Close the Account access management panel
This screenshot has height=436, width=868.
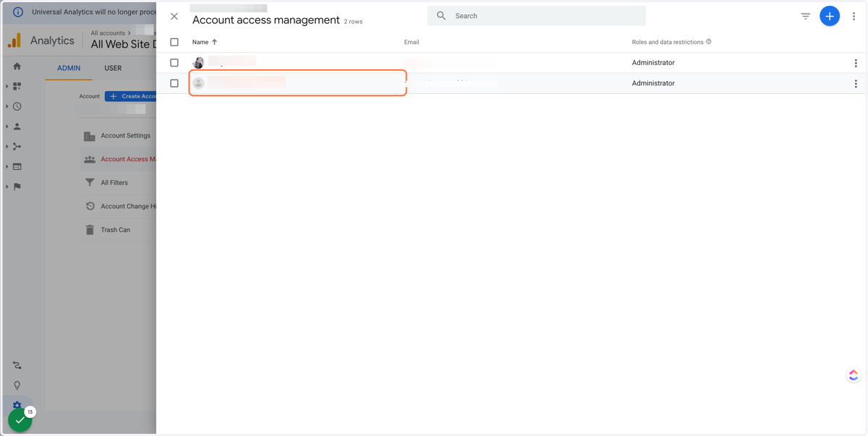(174, 16)
